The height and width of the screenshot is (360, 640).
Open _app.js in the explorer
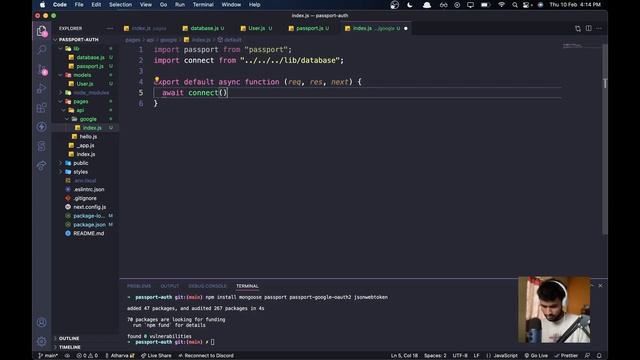click(85, 145)
